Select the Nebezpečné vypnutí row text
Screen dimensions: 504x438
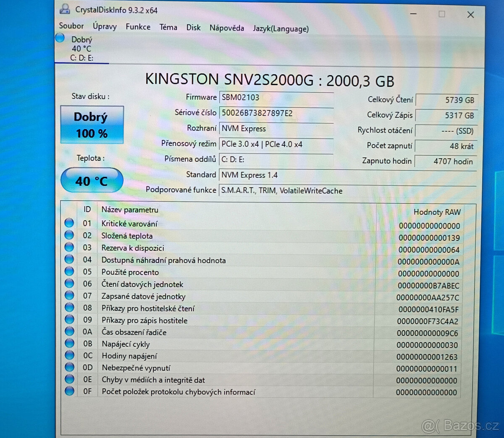click(x=136, y=368)
